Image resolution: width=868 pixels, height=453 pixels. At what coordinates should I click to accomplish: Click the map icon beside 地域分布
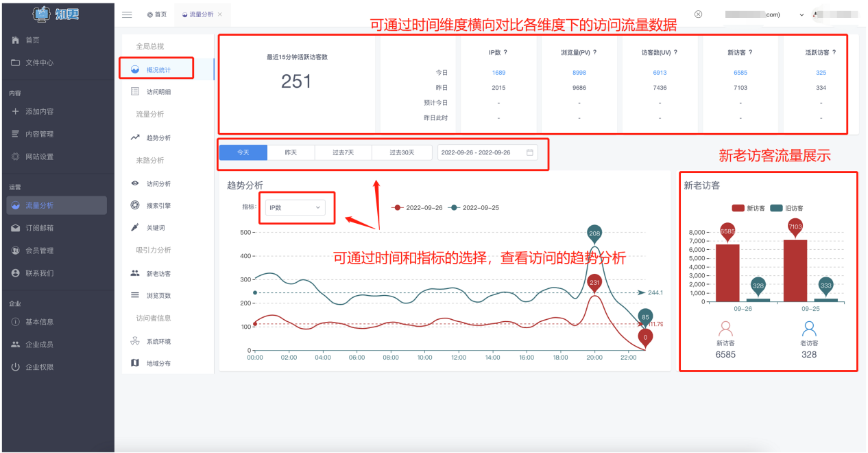click(135, 362)
